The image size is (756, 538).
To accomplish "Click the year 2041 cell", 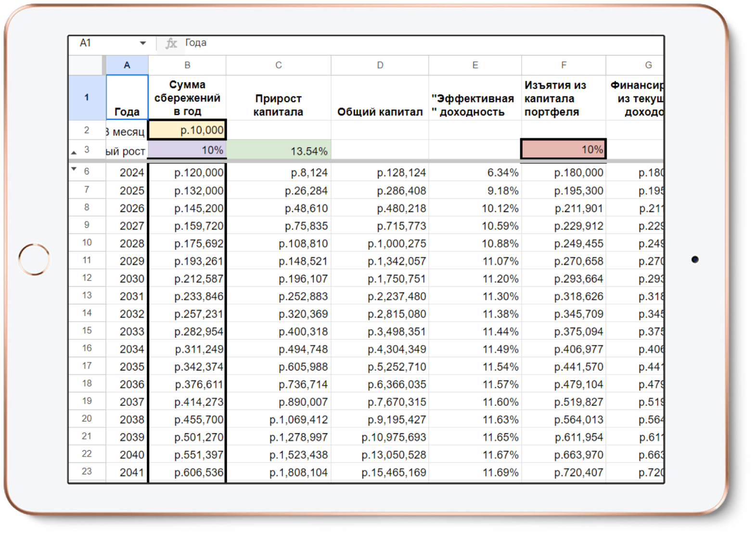I will pyautogui.click(x=127, y=473).
